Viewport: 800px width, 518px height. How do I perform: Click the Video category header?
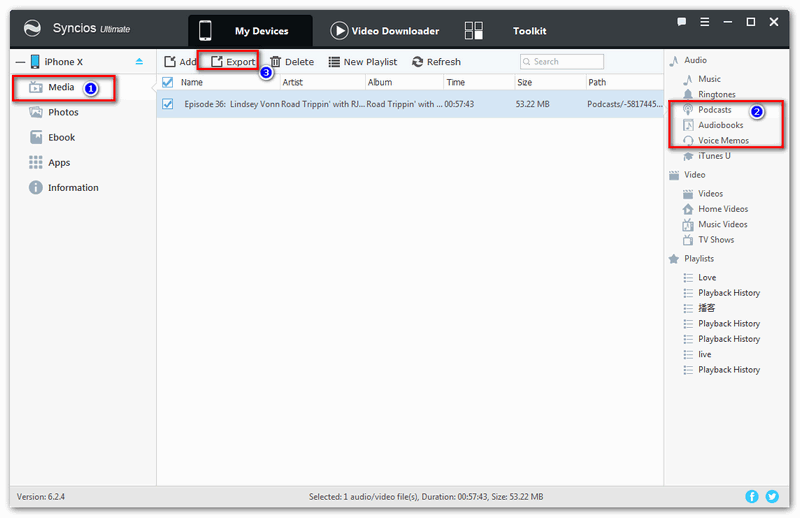pyautogui.click(x=687, y=175)
